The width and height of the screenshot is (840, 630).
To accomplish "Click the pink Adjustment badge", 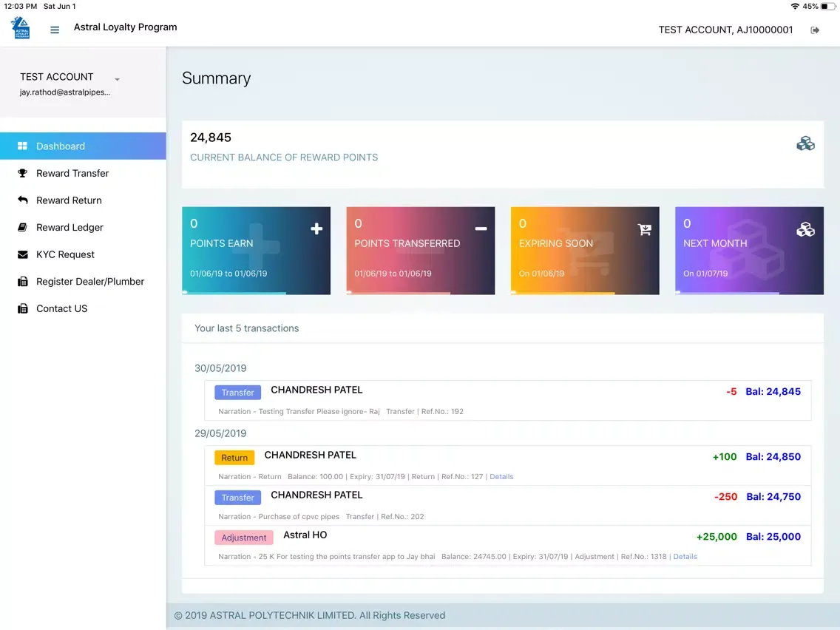I will pyautogui.click(x=244, y=538).
